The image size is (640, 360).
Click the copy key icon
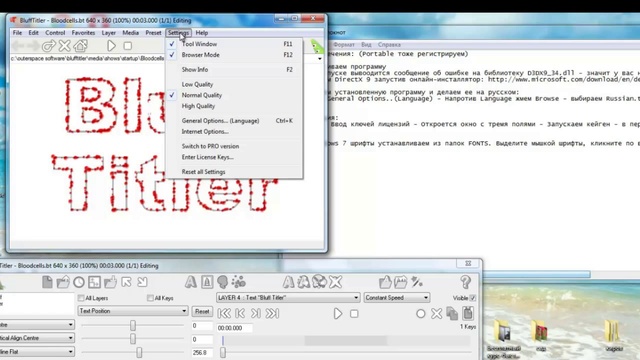pyautogui.click(x=452, y=313)
